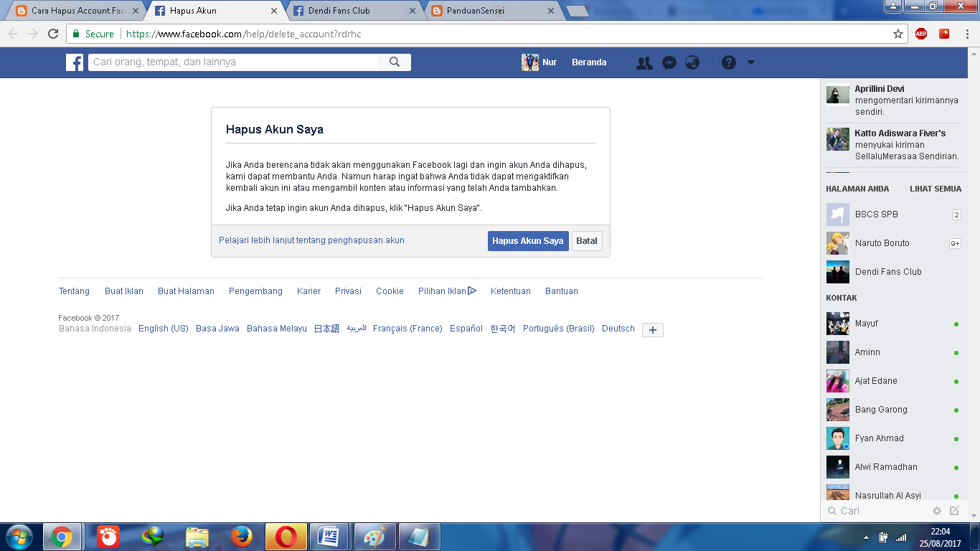
Task: Click the Nur profile picture
Action: pos(530,62)
